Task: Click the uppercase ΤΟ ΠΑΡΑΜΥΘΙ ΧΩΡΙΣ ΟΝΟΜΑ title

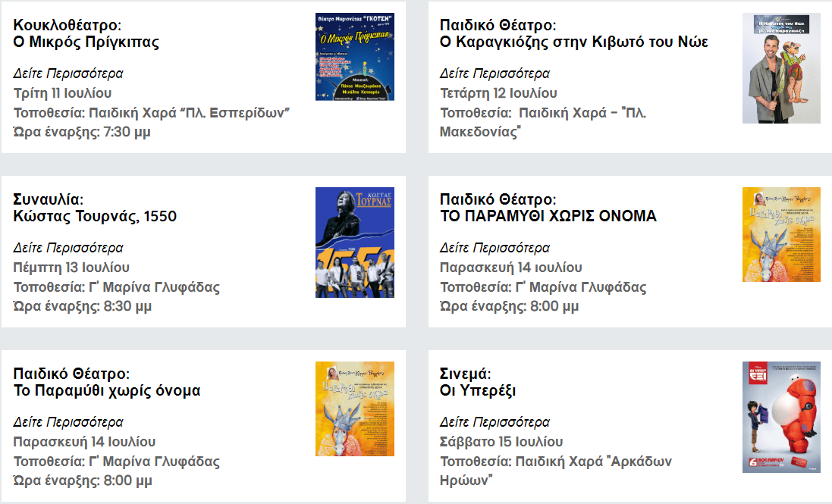Action: coord(548,217)
